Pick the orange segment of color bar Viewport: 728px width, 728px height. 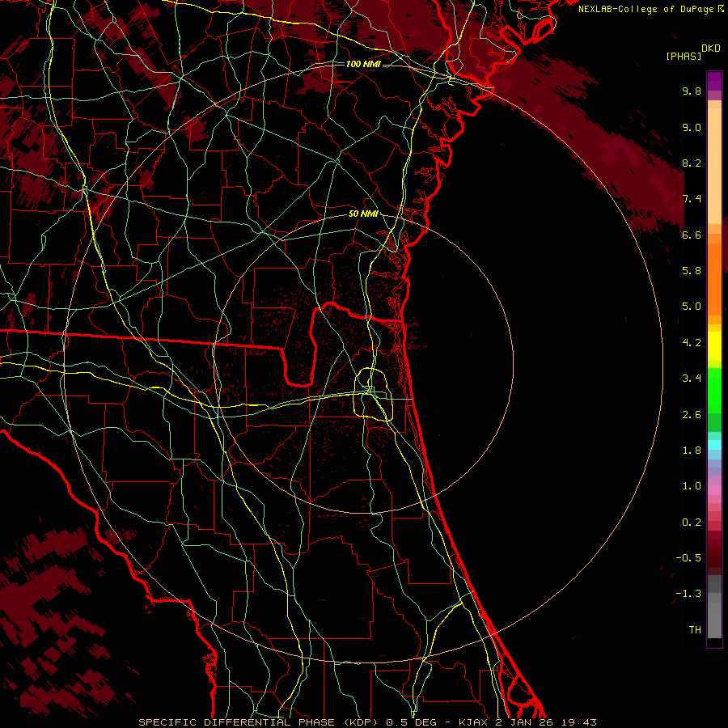coord(714,280)
